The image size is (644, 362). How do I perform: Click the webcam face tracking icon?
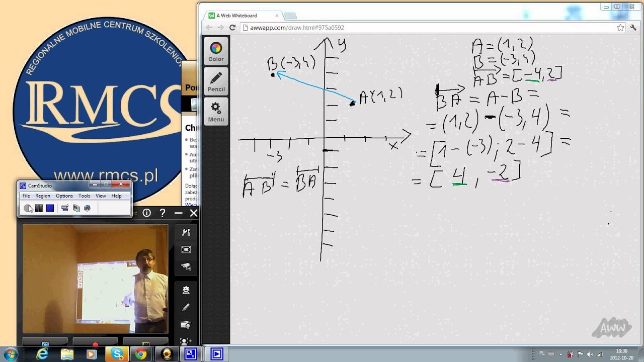186,341
